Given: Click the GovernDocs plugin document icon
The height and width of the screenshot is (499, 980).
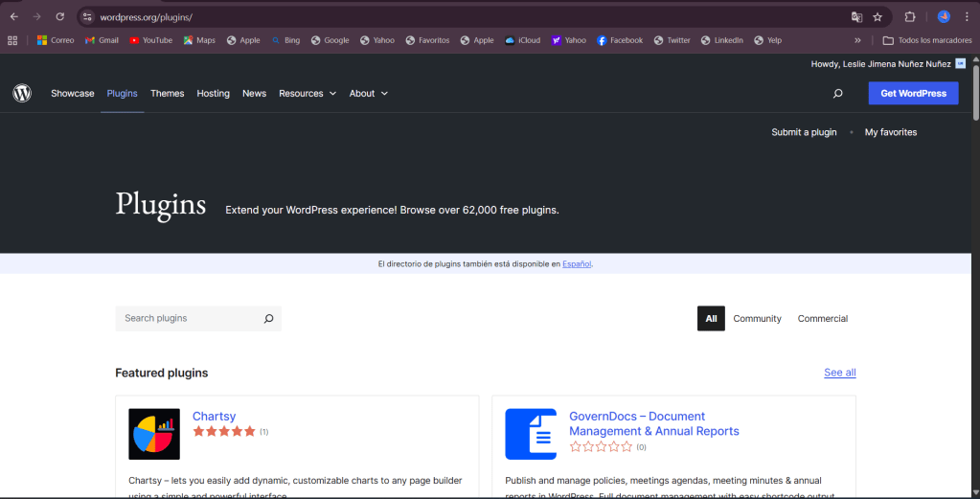Looking at the screenshot, I should coord(531,434).
